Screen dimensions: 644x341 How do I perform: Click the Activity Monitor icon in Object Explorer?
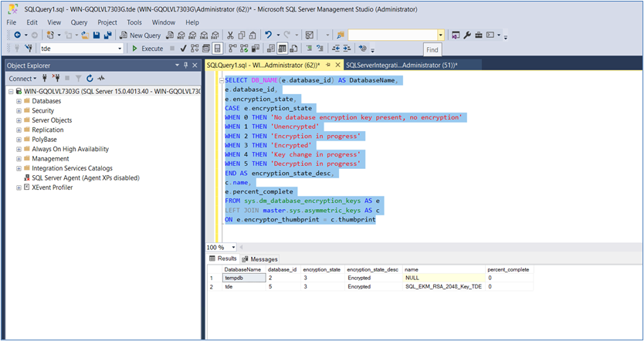[x=100, y=79]
